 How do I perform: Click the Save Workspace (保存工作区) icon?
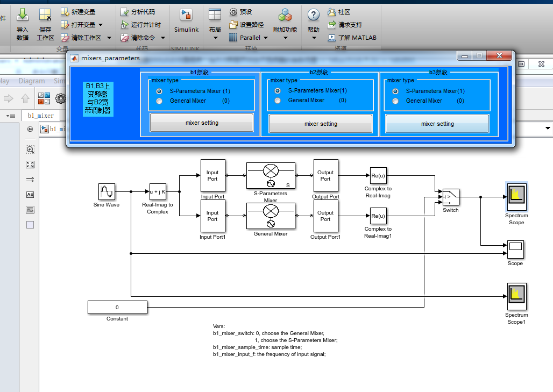[45, 16]
